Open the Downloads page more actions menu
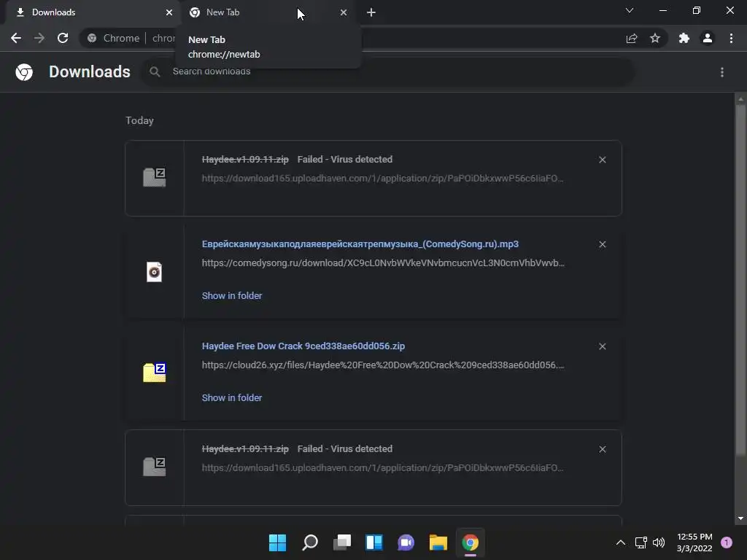Screen dimensions: 747x560 (x=722, y=72)
